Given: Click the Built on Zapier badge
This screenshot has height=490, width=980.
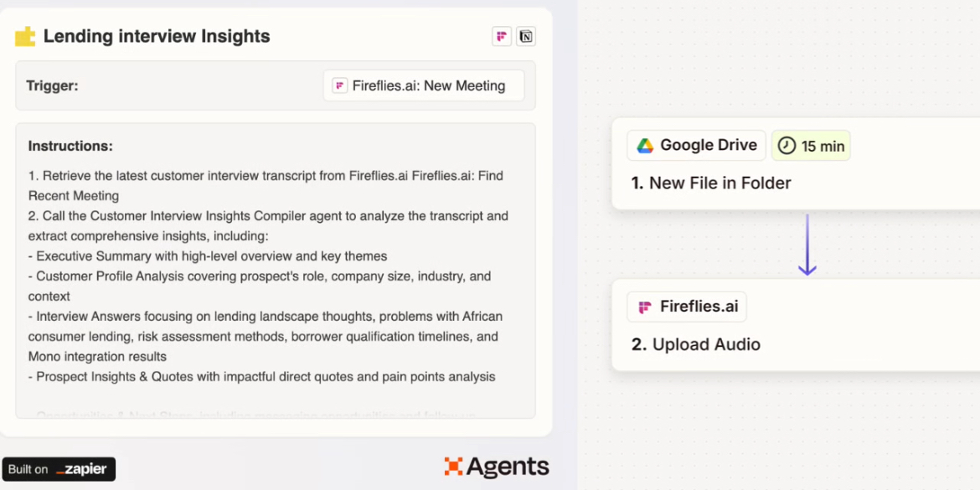Looking at the screenshot, I should coord(59,469).
